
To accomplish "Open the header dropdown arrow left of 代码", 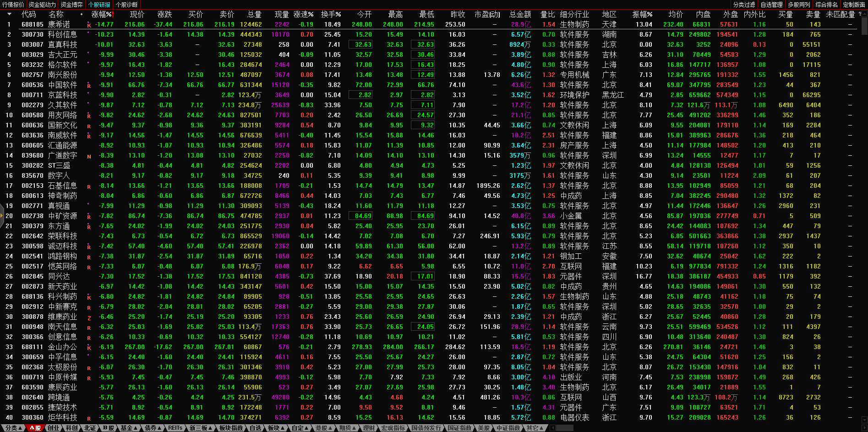I will (x=9, y=14).
